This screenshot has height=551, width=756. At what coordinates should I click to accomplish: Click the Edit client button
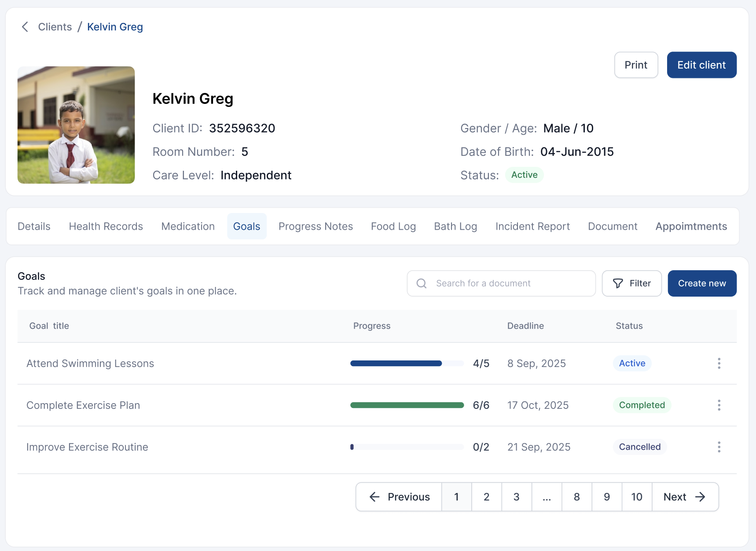click(701, 65)
